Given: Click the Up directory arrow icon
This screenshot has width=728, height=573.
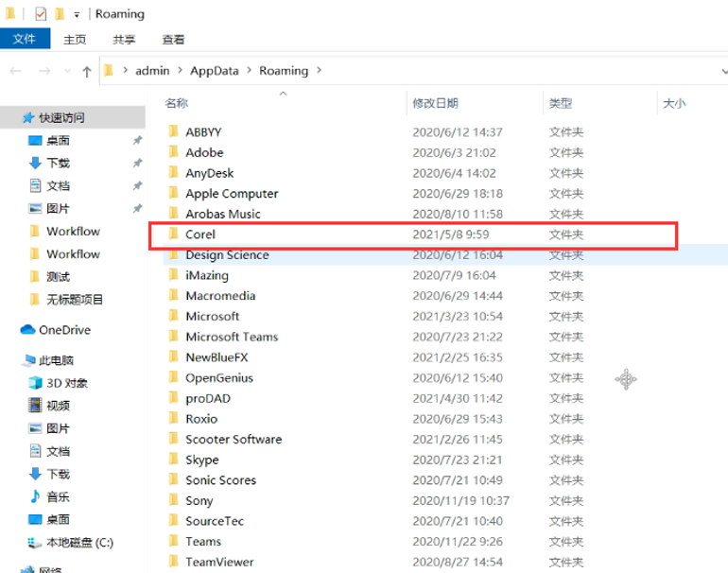Looking at the screenshot, I should [x=87, y=71].
